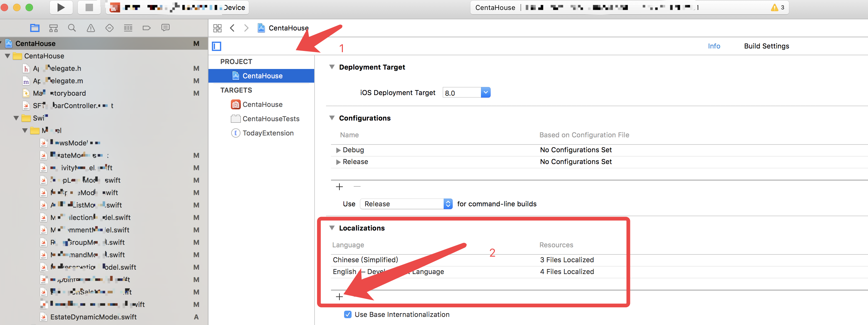This screenshot has height=325, width=868.
Task: Switch to the Info tab
Action: pyautogui.click(x=714, y=46)
